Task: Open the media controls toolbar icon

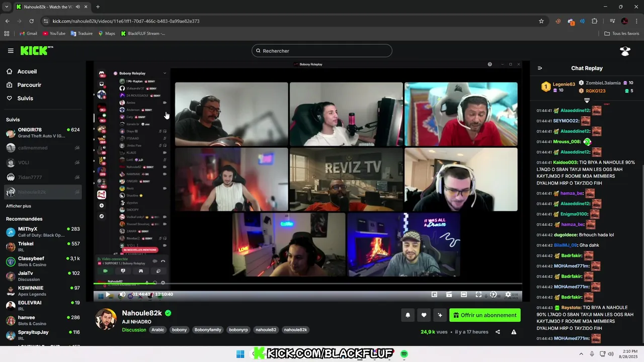Action: (x=612, y=21)
